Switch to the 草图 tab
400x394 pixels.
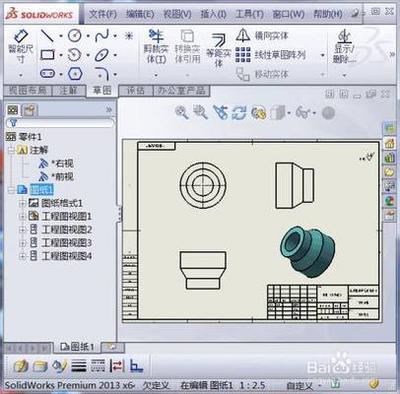point(101,91)
